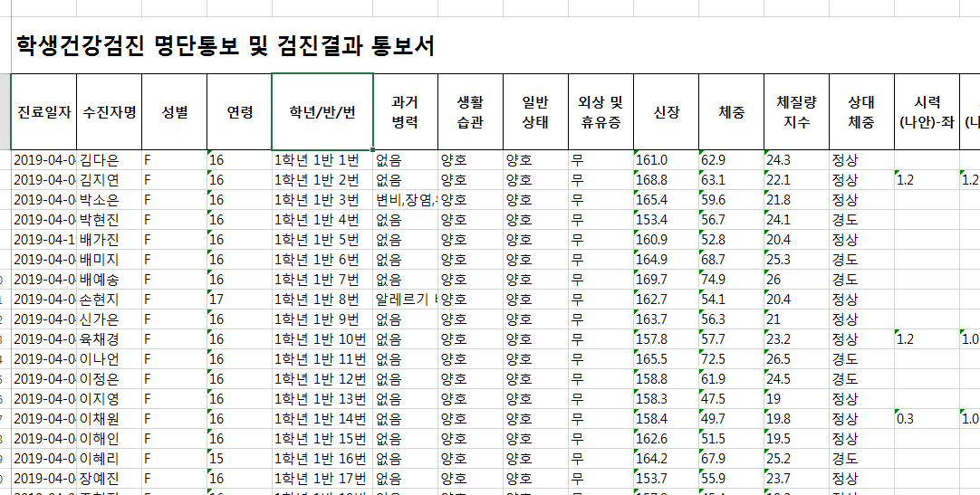Select the 과거 병력 cell starting 변비,장염

(405, 200)
